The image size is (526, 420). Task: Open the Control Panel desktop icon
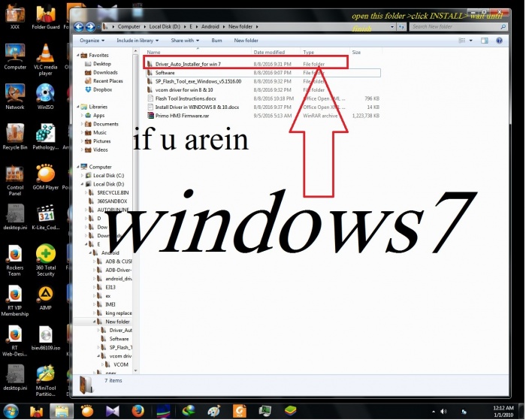click(x=15, y=180)
